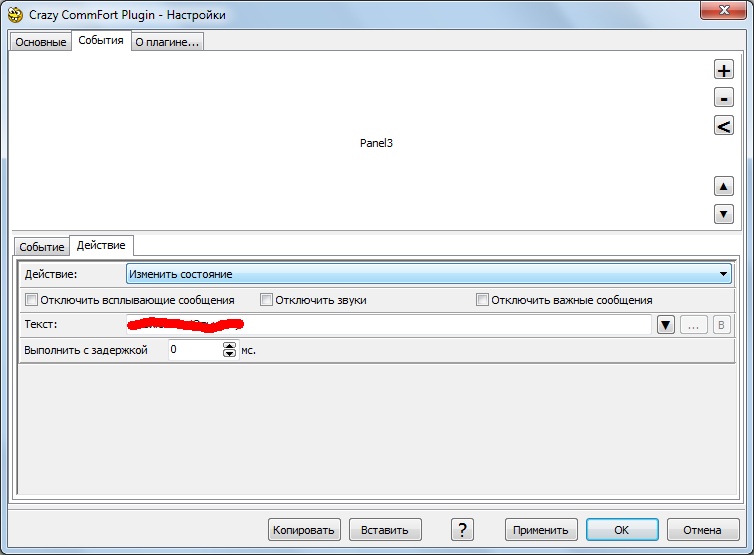Click the question mark help button

461,530
